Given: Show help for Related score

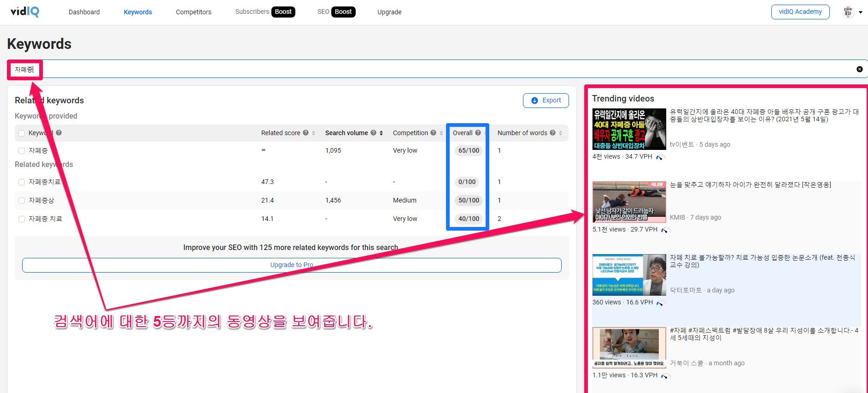Looking at the screenshot, I should [x=305, y=133].
